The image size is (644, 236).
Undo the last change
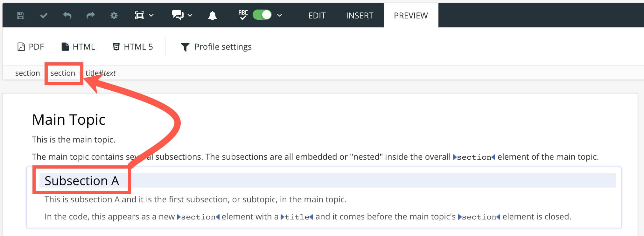[x=67, y=15]
